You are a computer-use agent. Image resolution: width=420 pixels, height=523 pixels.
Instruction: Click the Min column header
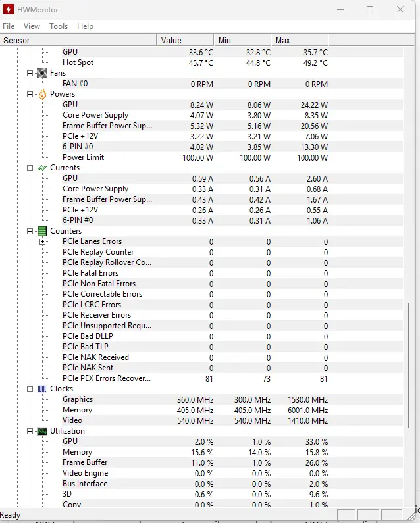click(x=242, y=40)
